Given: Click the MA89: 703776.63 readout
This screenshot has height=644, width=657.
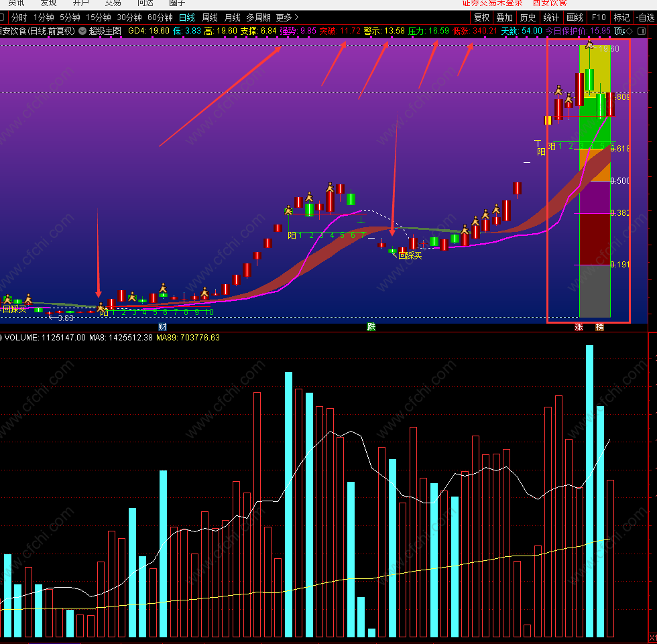Looking at the screenshot, I should [188, 338].
